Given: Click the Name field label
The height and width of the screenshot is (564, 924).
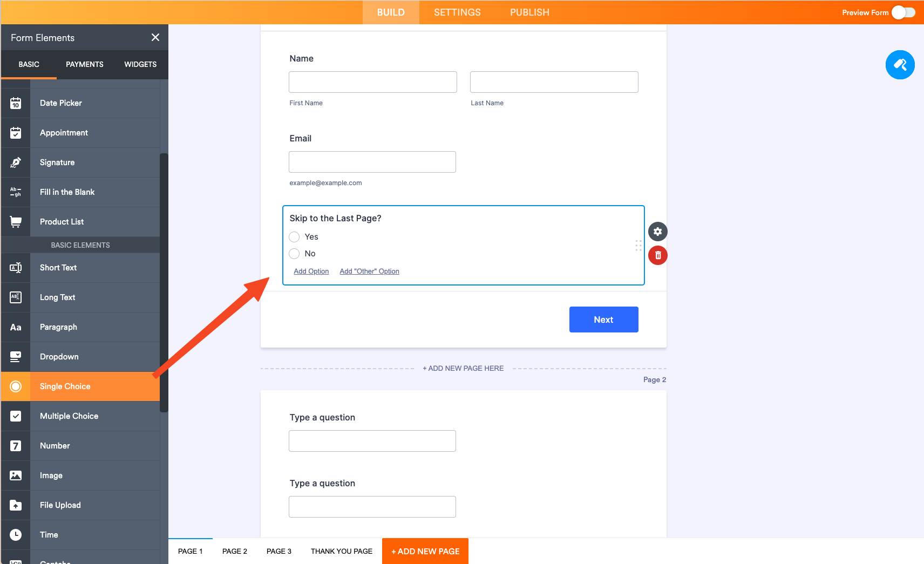Looking at the screenshot, I should (301, 58).
